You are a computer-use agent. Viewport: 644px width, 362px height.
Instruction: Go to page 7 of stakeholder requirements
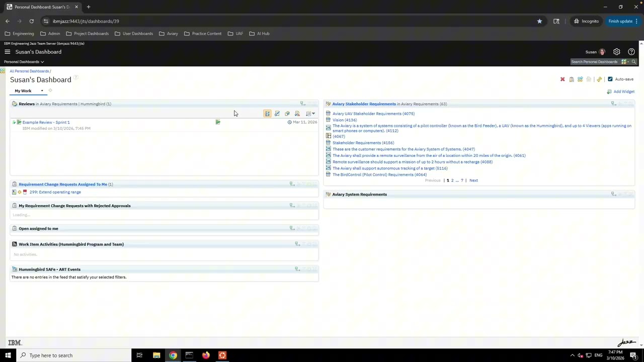(x=462, y=180)
